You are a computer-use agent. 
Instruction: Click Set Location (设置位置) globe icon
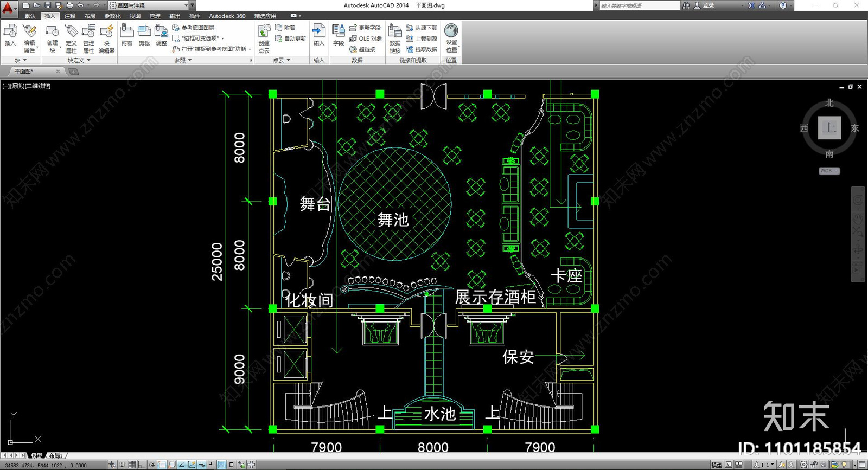451,31
